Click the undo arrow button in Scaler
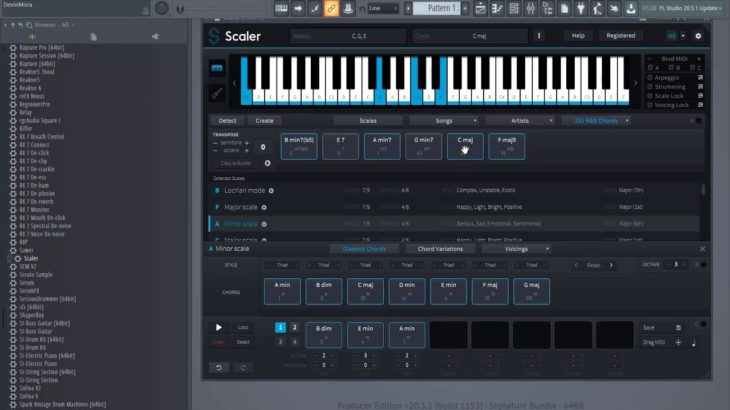Viewport: 730px width, 410px height. [x=219, y=367]
